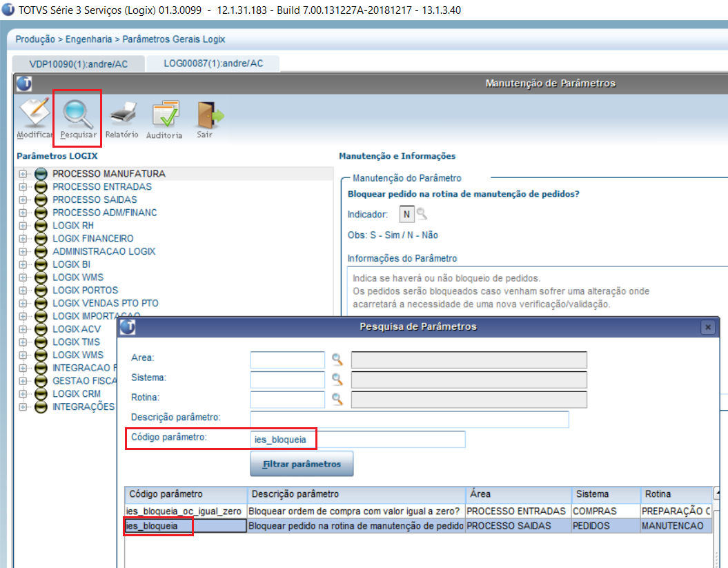Sort by the Sistema column header
This screenshot has height=568, width=728.
[x=606, y=494]
